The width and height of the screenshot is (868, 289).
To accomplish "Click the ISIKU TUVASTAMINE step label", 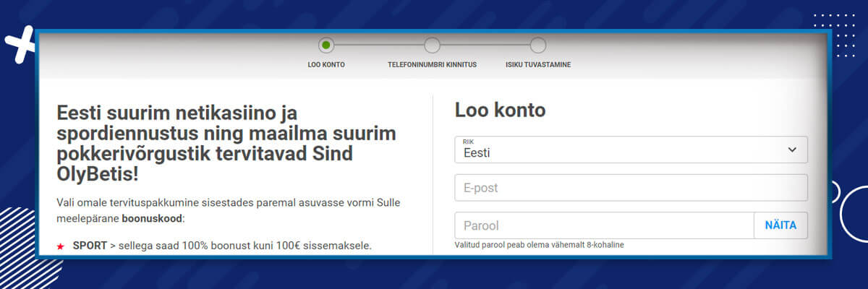I will [538, 64].
